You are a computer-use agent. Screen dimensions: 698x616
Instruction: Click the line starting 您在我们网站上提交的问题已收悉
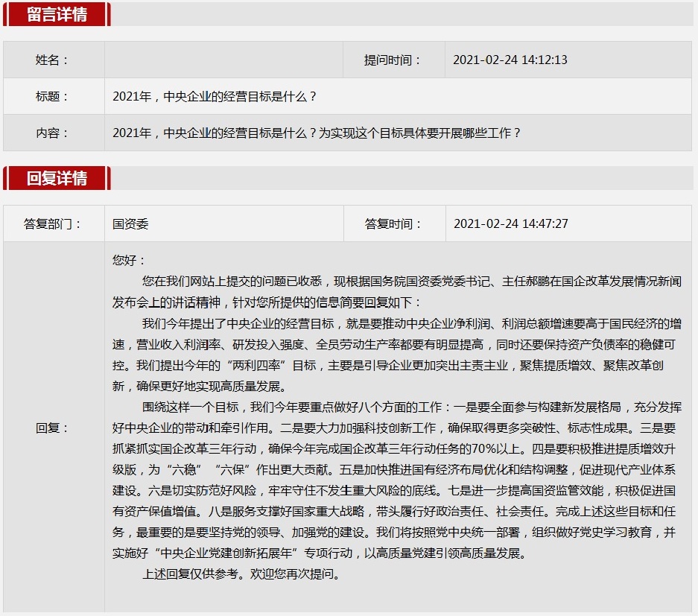click(411, 282)
